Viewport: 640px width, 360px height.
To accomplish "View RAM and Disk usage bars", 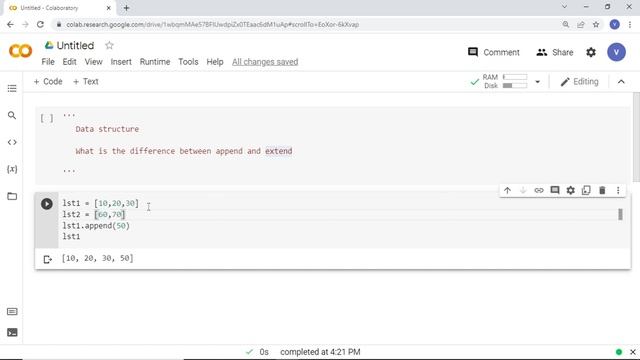I will [x=504, y=82].
